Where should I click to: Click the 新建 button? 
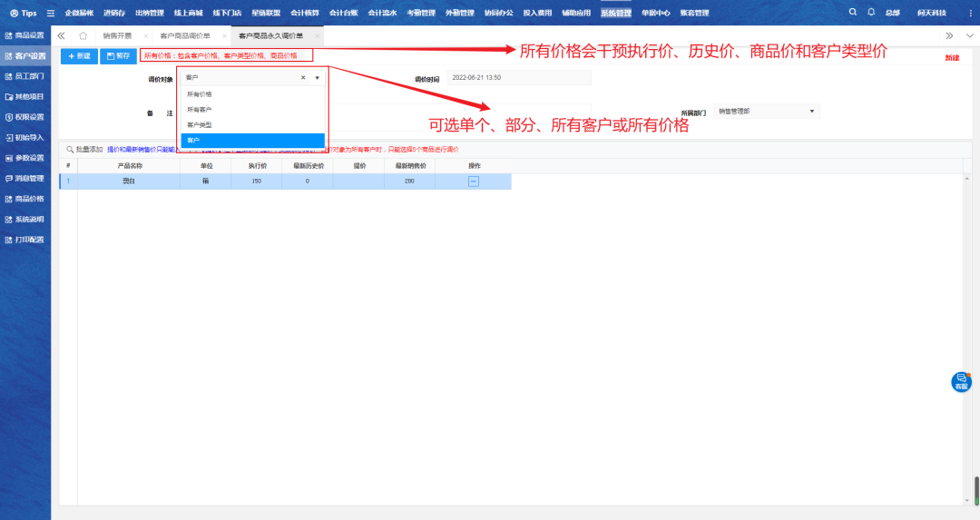[79, 56]
